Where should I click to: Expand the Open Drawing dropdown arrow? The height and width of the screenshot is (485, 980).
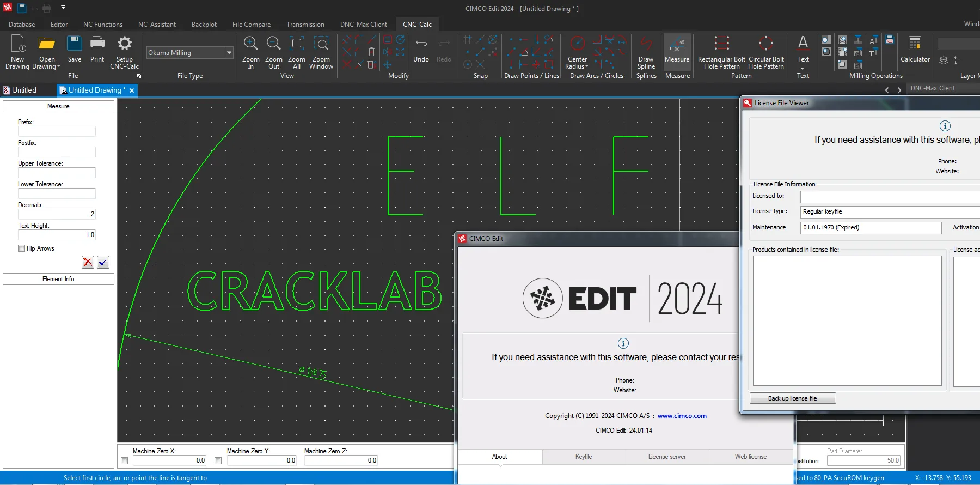pyautogui.click(x=58, y=67)
